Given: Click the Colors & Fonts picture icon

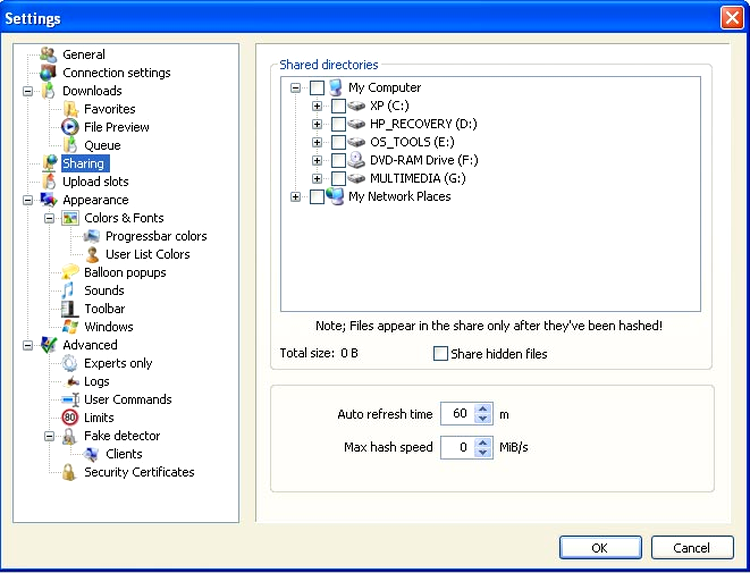Looking at the screenshot, I should tap(70, 218).
